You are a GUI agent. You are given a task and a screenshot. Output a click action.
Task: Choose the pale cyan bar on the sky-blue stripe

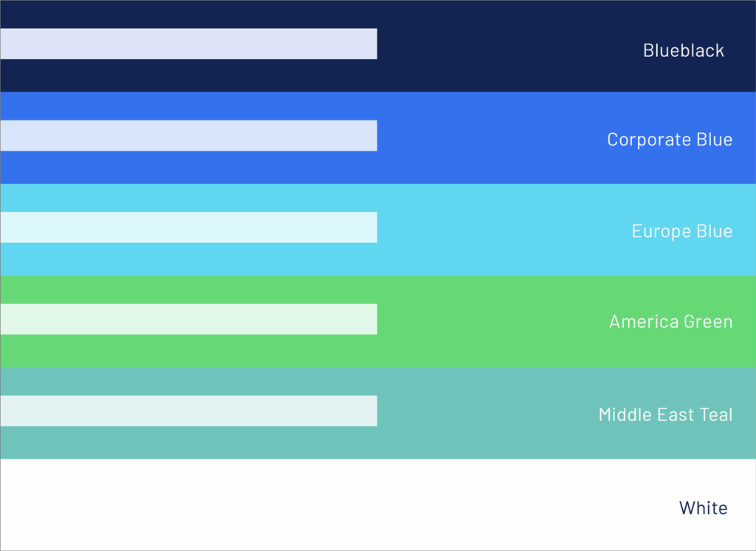188,227
